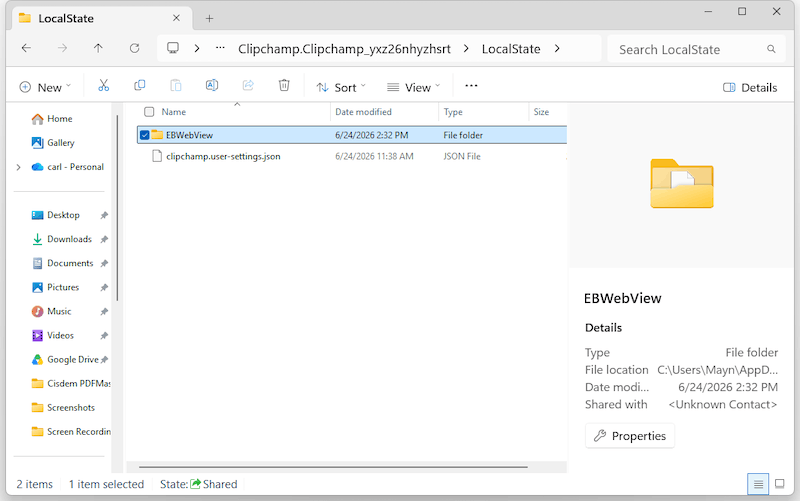Screen dimensions: 800x501
Task: Open the Pictures quick access folder
Action: tap(55, 287)
